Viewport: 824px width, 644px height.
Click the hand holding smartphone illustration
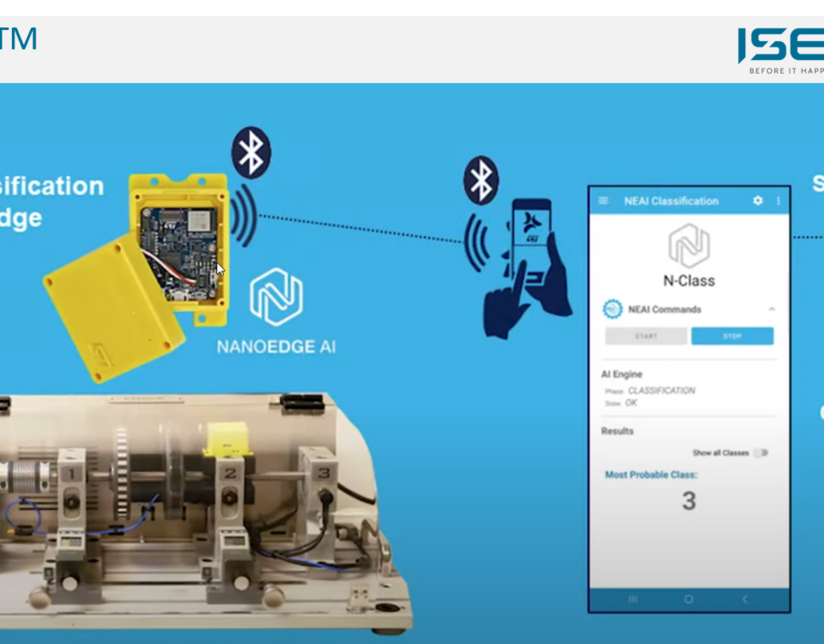(x=527, y=268)
